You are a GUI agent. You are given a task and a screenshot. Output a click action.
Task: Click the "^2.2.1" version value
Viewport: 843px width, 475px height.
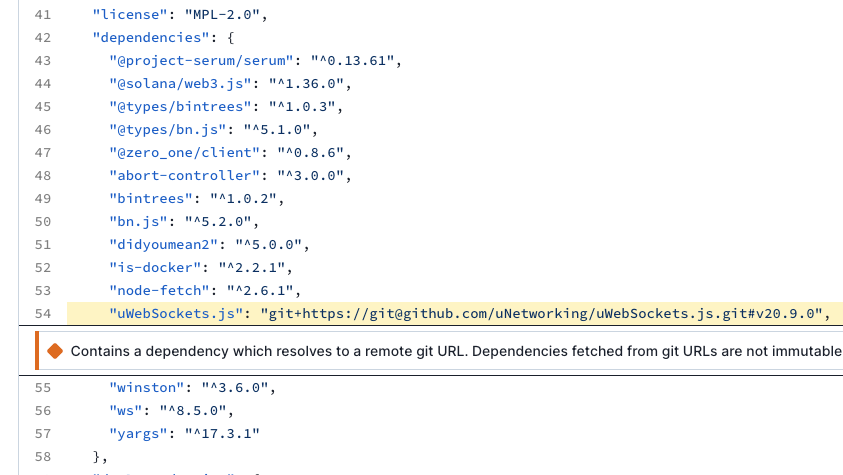point(252,269)
